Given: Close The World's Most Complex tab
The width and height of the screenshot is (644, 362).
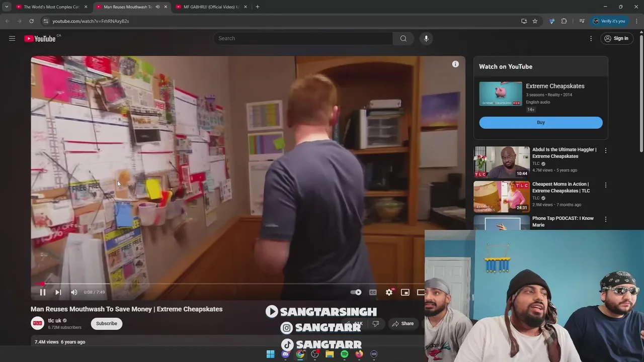Looking at the screenshot, I should [x=86, y=7].
